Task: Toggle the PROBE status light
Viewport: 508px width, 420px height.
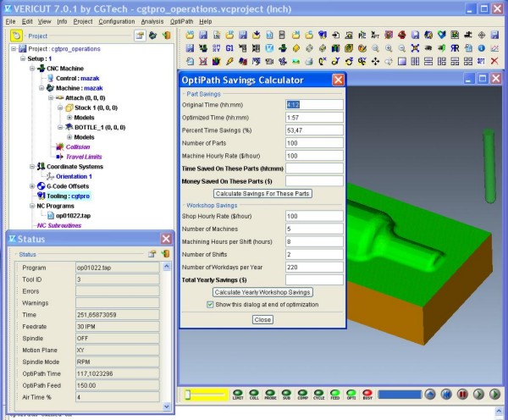Action: pyautogui.click(x=270, y=395)
